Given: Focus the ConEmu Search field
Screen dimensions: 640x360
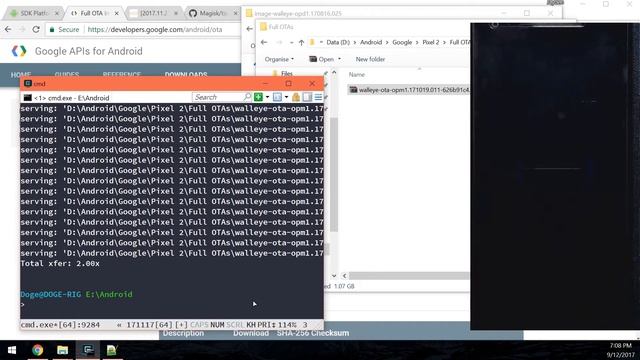Looking at the screenshot, I should 218,97.
